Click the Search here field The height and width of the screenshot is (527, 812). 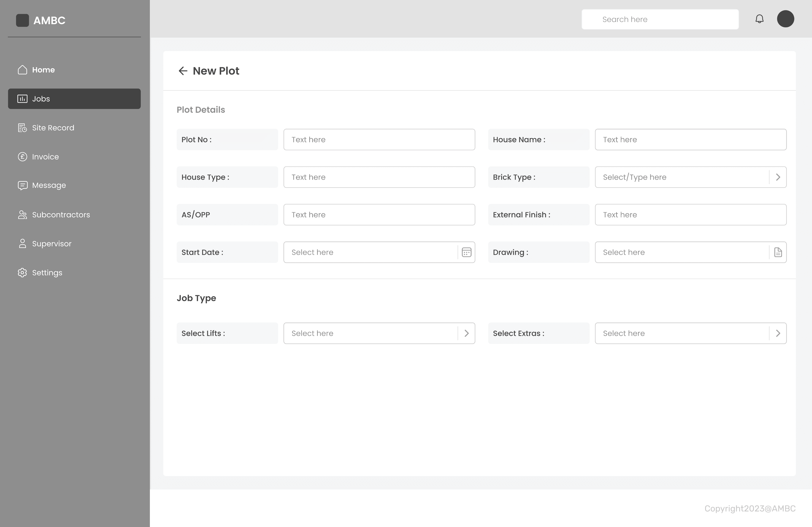[660, 19]
